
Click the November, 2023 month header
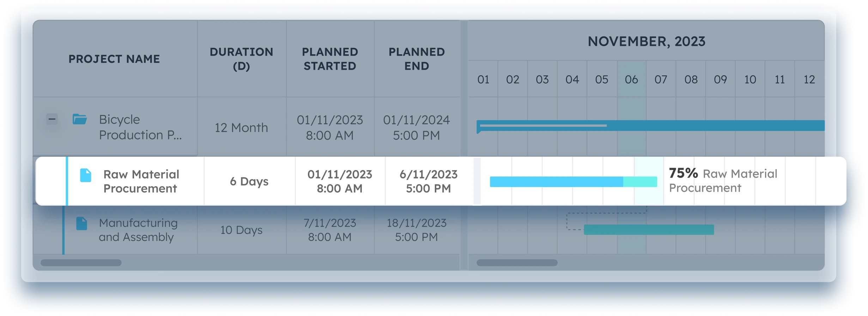click(x=646, y=42)
